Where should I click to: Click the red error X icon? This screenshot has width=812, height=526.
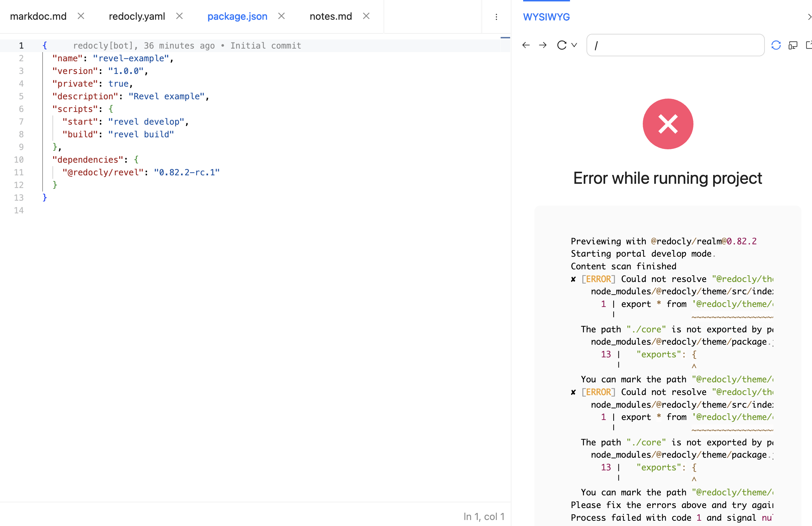tap(668, 124)
